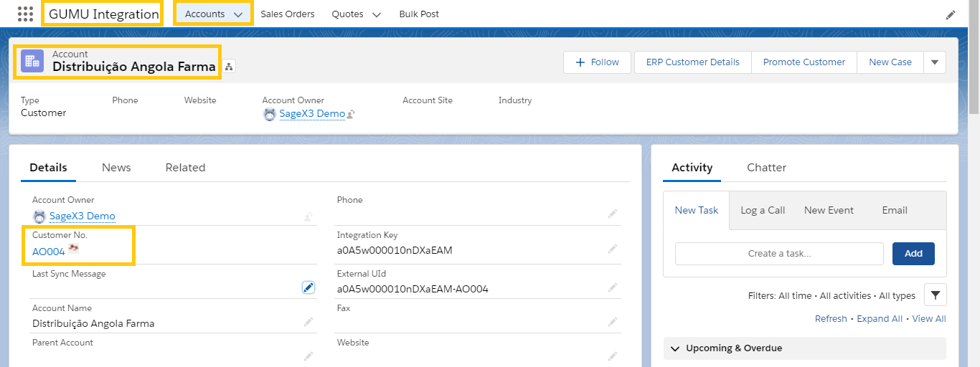
Task: Edit the Account Name pencil icon
Action: (x=308, y=322)
